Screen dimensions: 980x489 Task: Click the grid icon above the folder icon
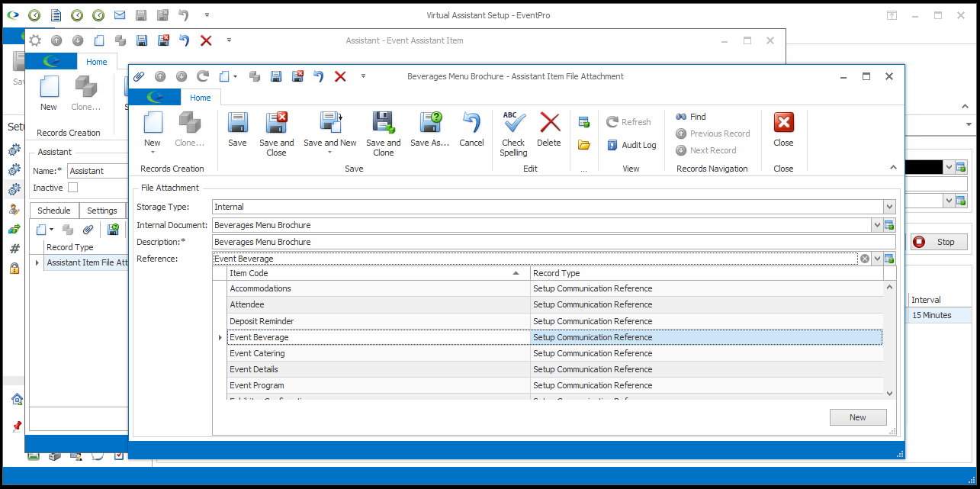click(x=584, y=122)
